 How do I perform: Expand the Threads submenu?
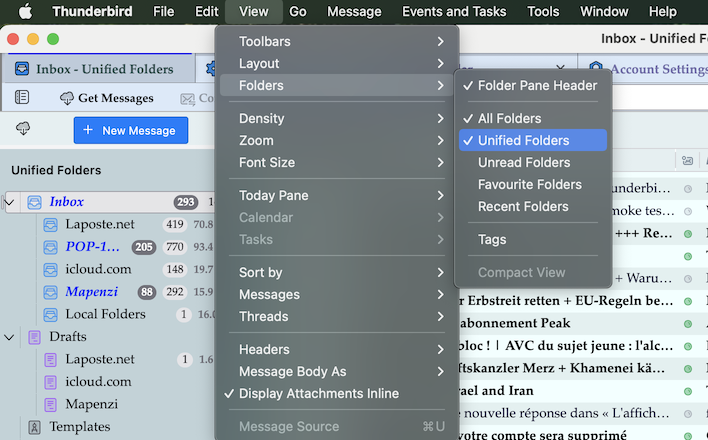[x=337, y=317]
